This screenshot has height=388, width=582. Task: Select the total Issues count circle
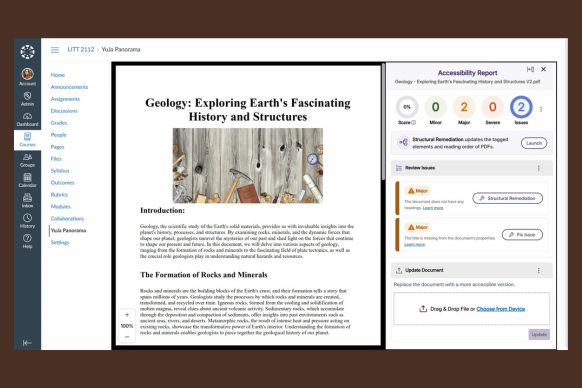[521, 107]
